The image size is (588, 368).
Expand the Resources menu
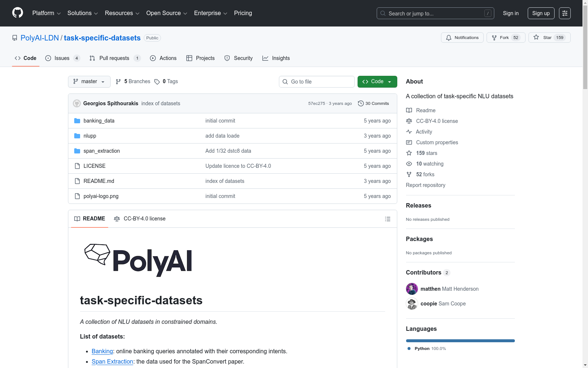tap(122, 13)
